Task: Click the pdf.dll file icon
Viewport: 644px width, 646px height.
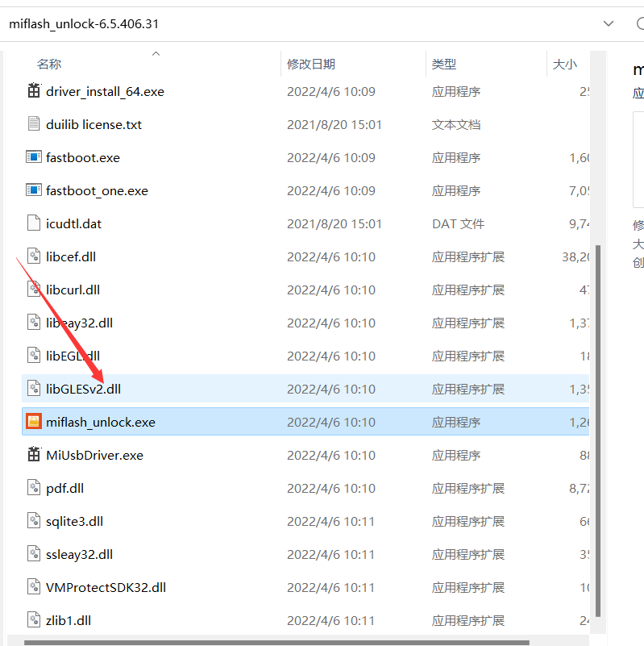Action: click(34, 487)
